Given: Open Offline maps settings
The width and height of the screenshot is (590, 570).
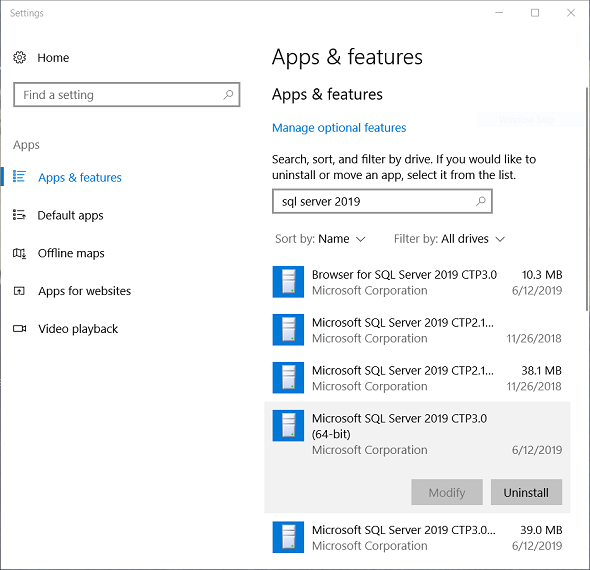Looking at the screenshot, I should point(71,253).
